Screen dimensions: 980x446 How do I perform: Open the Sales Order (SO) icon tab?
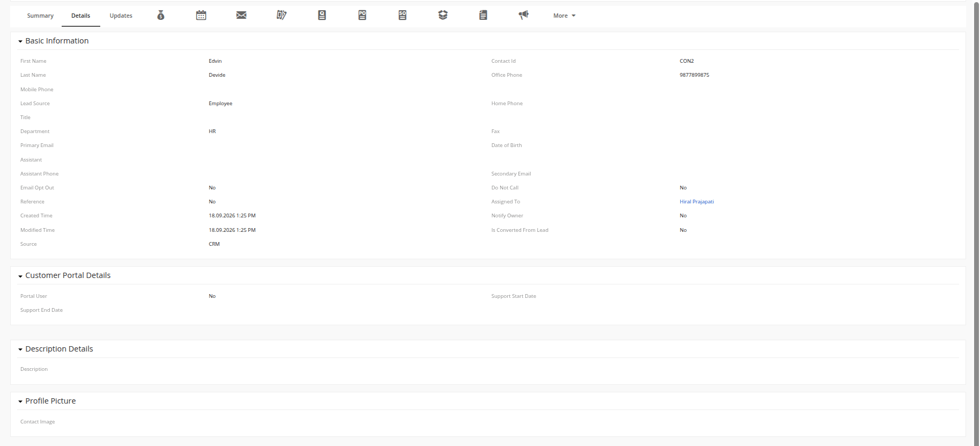coord(403,16)
